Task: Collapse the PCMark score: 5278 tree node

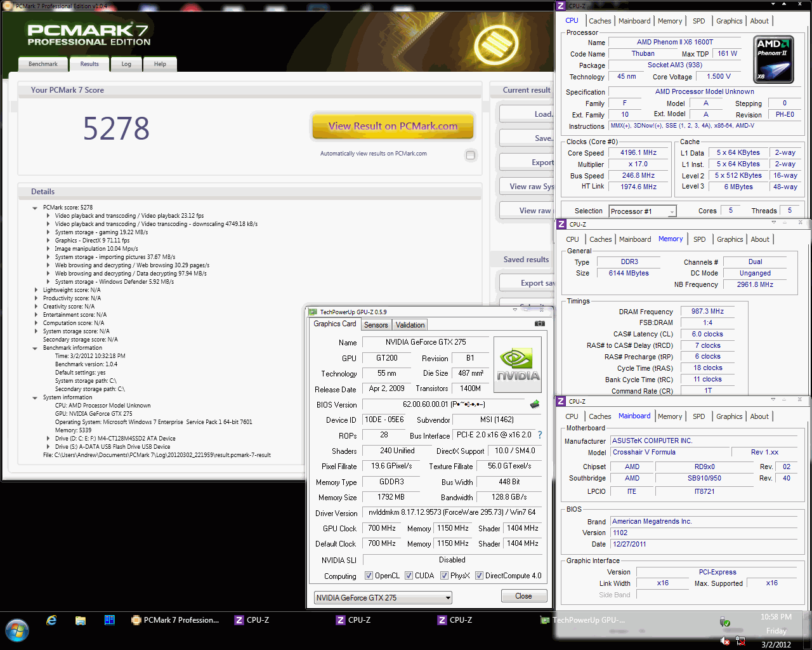Action: (35, 208)
